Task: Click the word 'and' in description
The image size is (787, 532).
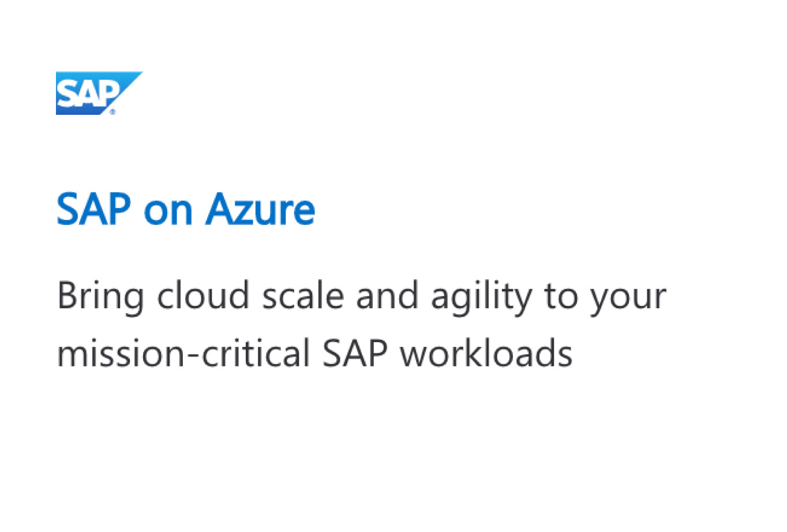Action: (387, 295)
